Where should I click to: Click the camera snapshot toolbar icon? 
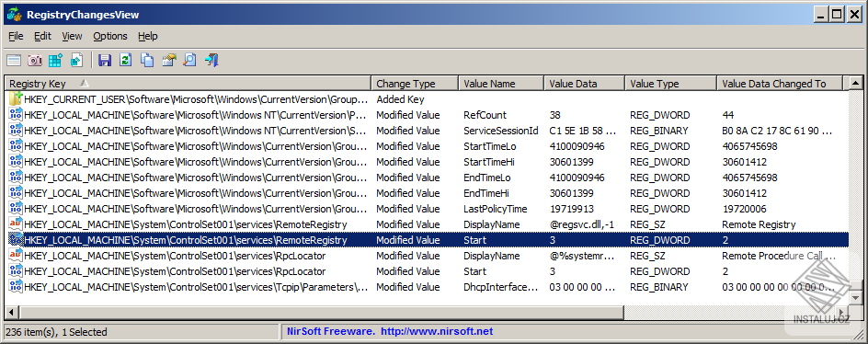click(35, 60)
